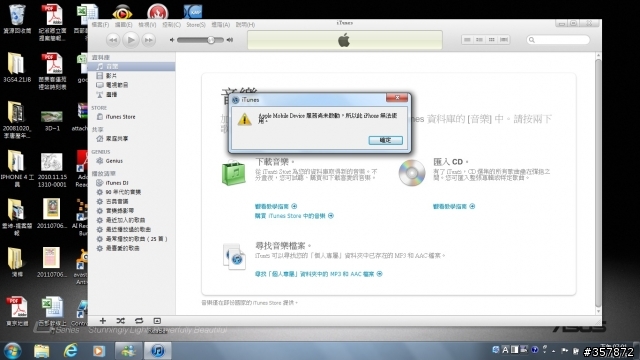Screen dimensions: 640x360
Task: Click the 尋找「個人專屬」MP3 和 AAC 檔案 link
Action: click(x=319, y=274)
